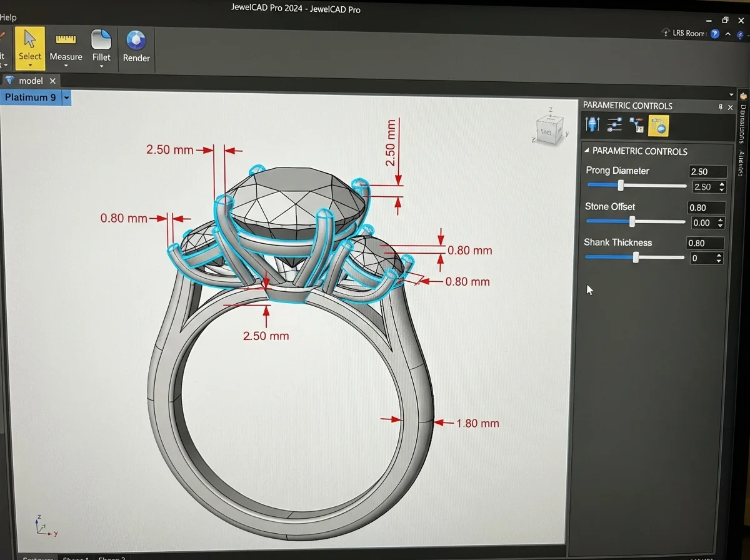Click the blue help question mark icon
Image resolution: width=750 pixels, height=560 pixels.
714,34
